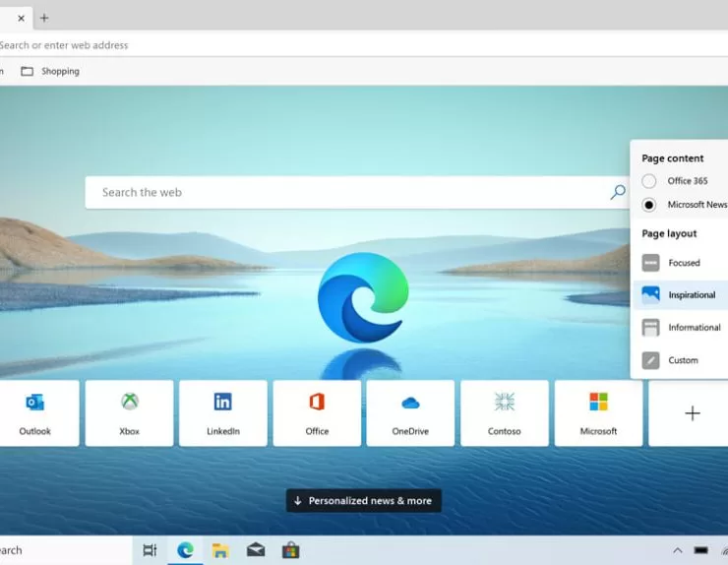Open the OneDrive quick link tile
The width and height of the screenshot is (728, 565).
click(410, 413)
